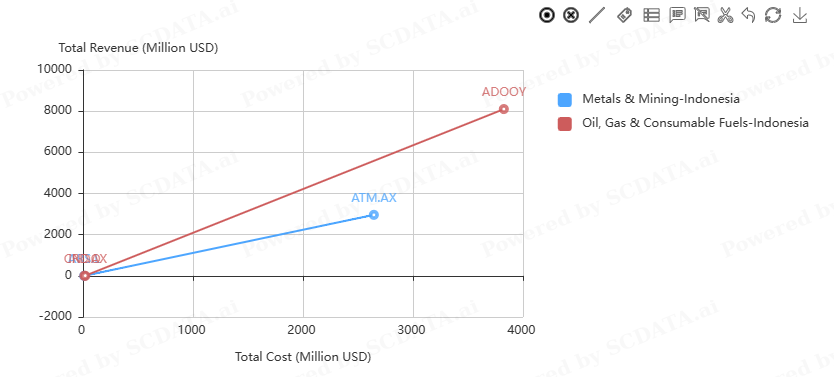Toggle Oil, Gas & Consumable Fuels-Indonesia legend series

683,123
